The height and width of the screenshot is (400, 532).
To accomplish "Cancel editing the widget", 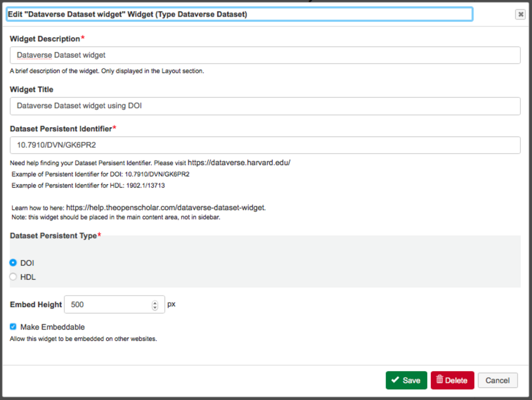I will 498,380.
